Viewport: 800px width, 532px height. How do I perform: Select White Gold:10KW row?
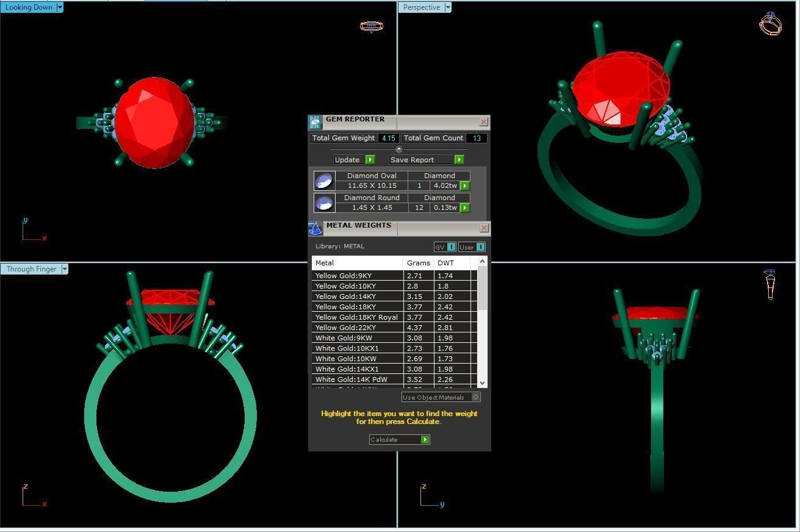(x=394, y=359)
